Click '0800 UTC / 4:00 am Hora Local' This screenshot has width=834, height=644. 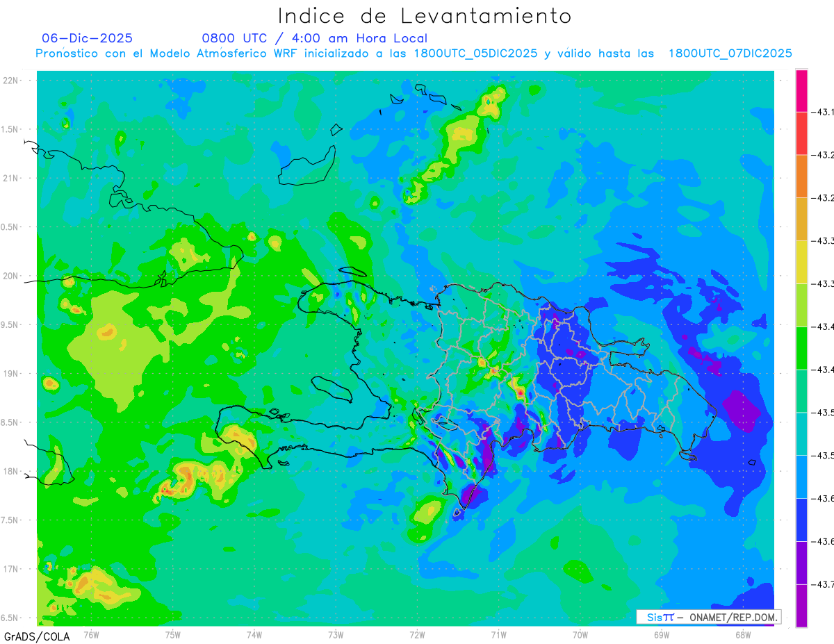[315, 38]
